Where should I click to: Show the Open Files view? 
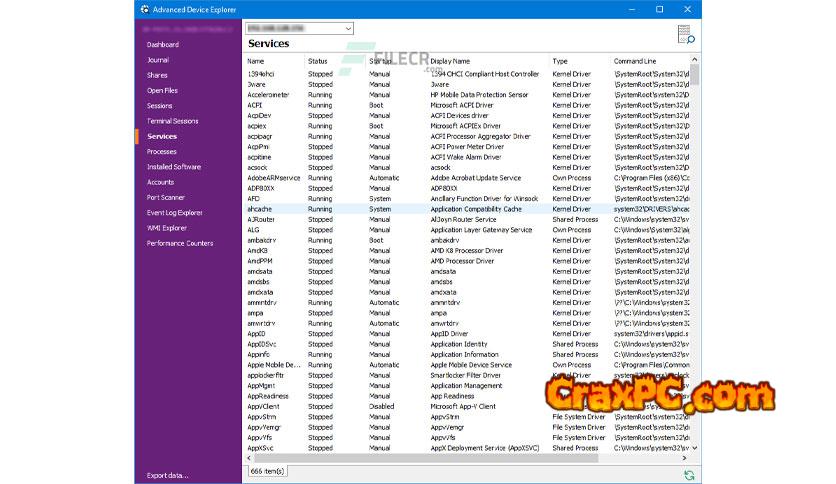[162, 90]
